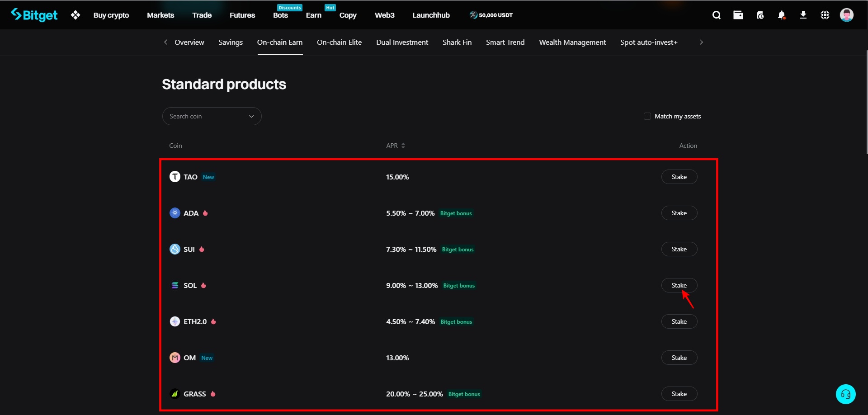Open the language globe icon
Screen dimensions: 868x415
tap(825, 15)
